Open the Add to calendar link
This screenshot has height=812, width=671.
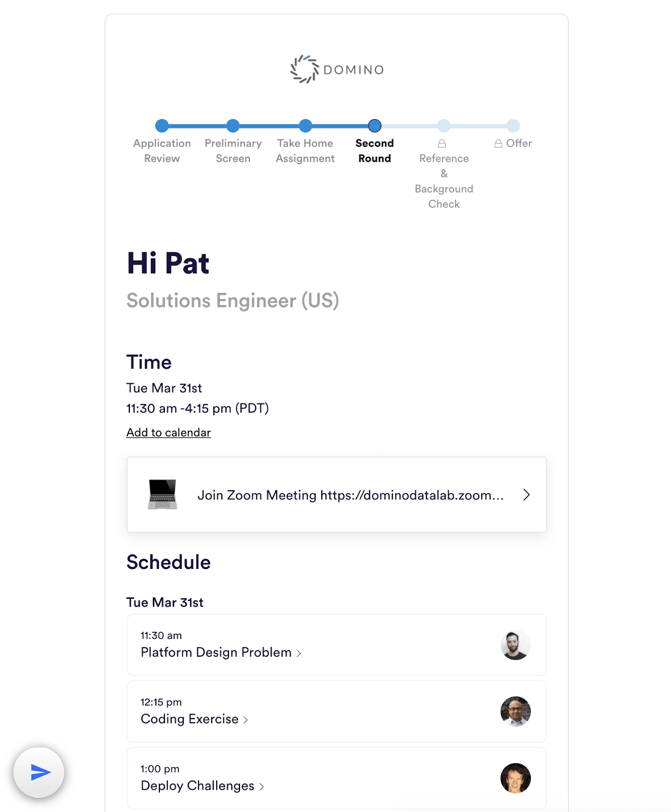coord(169,432)
